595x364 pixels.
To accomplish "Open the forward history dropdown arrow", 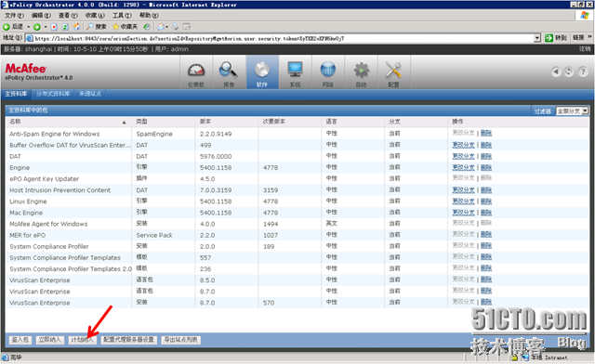I will coord(46,27).
